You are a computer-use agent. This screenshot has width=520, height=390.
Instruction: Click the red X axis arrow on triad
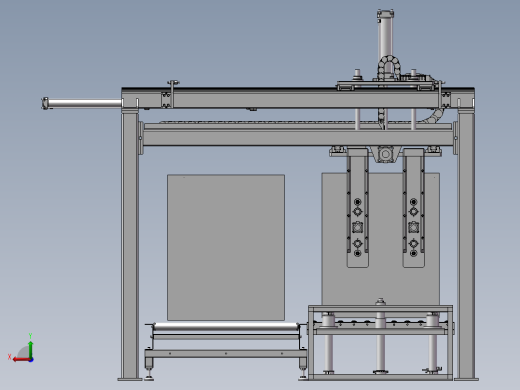[21, 360]
